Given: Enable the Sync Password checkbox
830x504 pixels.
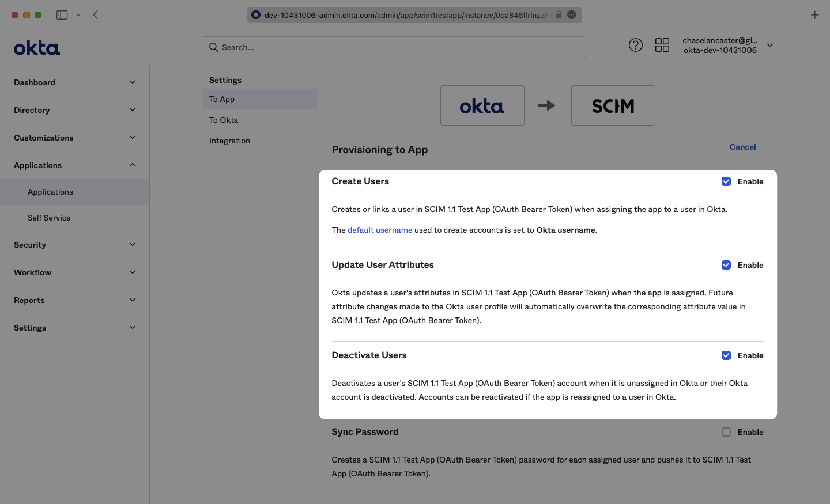Looking at the screenshot, I should pos(726,432).
